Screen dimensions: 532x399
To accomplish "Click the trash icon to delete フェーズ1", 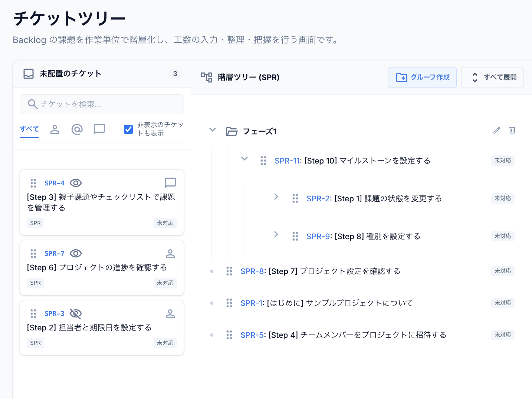I will click(512, 131).
